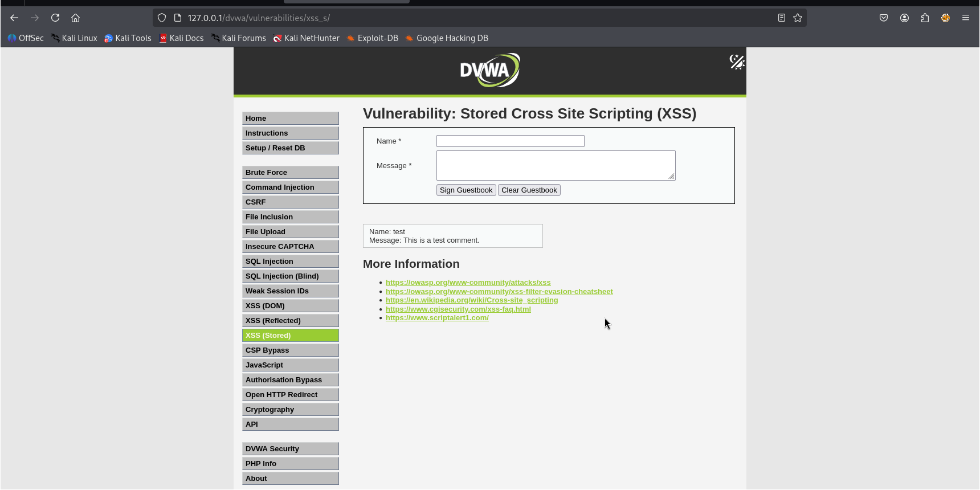Open the DVWA Security menu item

pos(291,449)
